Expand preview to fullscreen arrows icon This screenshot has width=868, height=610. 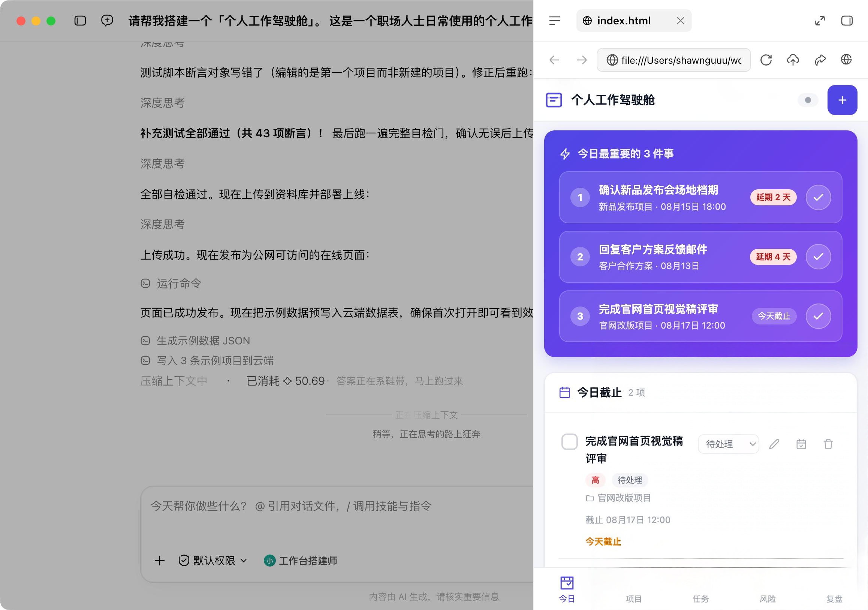[820, 20]
